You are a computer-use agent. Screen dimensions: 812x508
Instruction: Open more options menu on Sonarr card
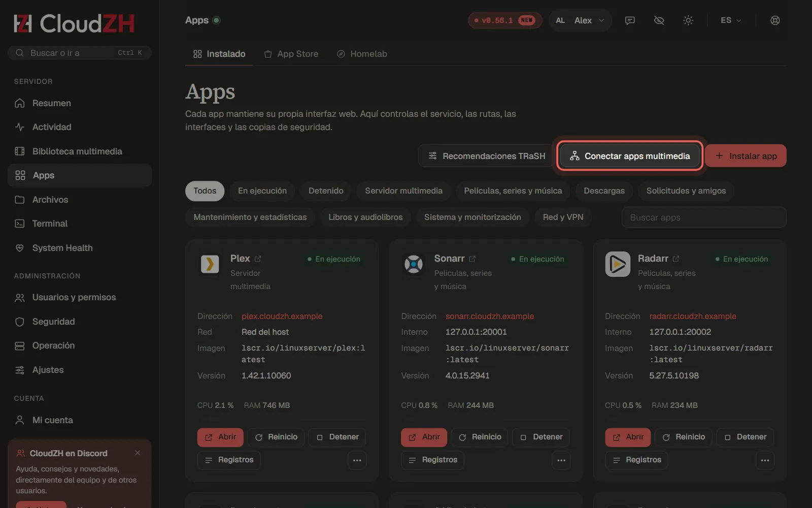[x=561, y=460]
